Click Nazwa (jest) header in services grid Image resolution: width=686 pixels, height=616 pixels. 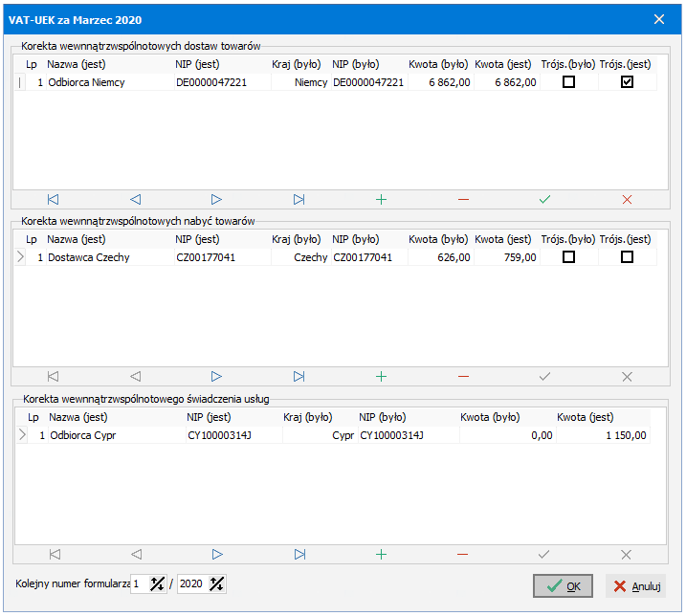tap(77, 417)
